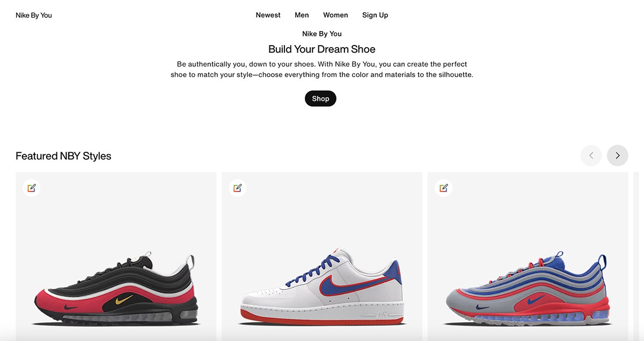The image size is (644, 341).
Task: Choose the gray, blue and red Air Max image
Action: pyautogui.click(x=528, y=290)
